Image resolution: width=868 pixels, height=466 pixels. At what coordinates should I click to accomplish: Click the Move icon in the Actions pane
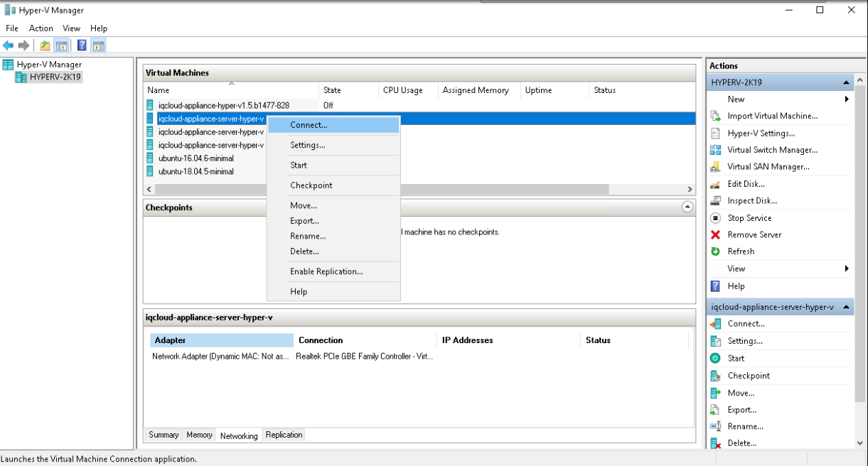coord(716,393)
